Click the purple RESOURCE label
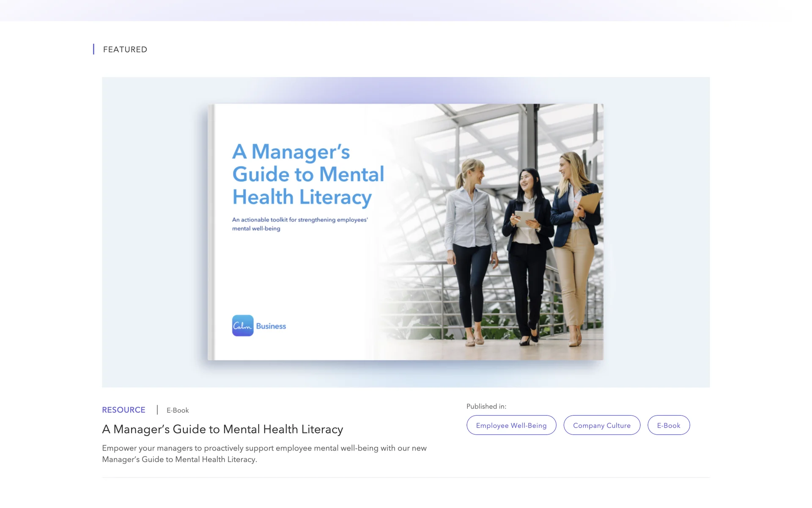Viewport: 812px width, 508px height. click(123, 410)
